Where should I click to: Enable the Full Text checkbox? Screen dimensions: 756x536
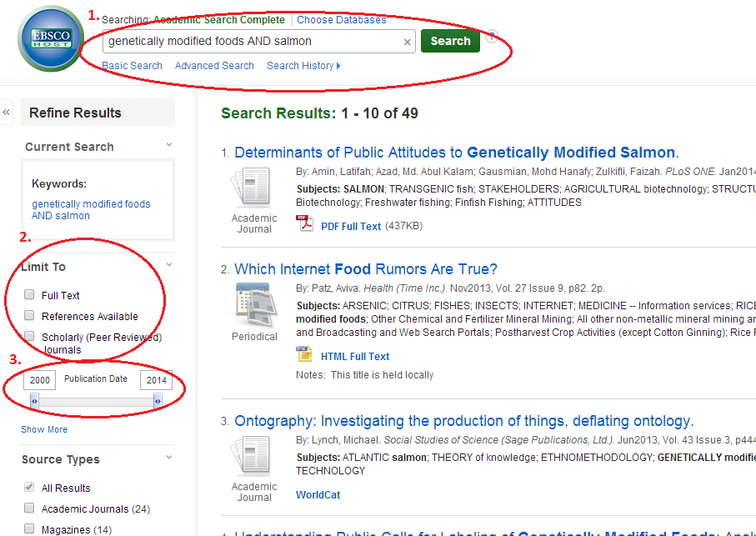[x=30, y=295]
